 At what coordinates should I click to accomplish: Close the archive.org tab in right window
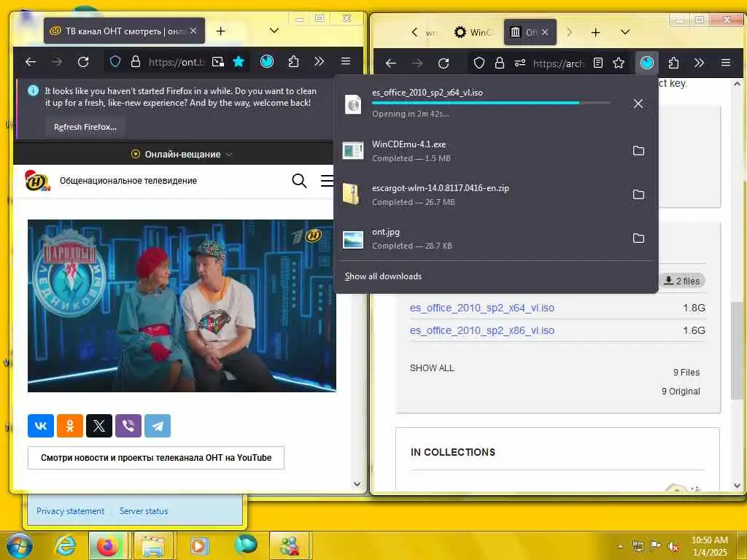[x=545, y=32]
